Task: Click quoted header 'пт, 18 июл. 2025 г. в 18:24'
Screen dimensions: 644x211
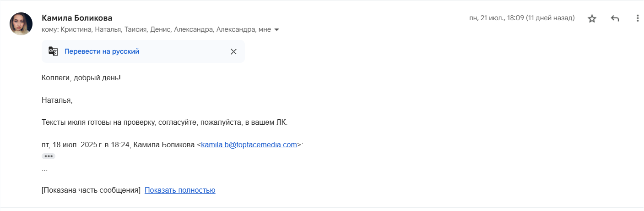Action: pos(86,145)
